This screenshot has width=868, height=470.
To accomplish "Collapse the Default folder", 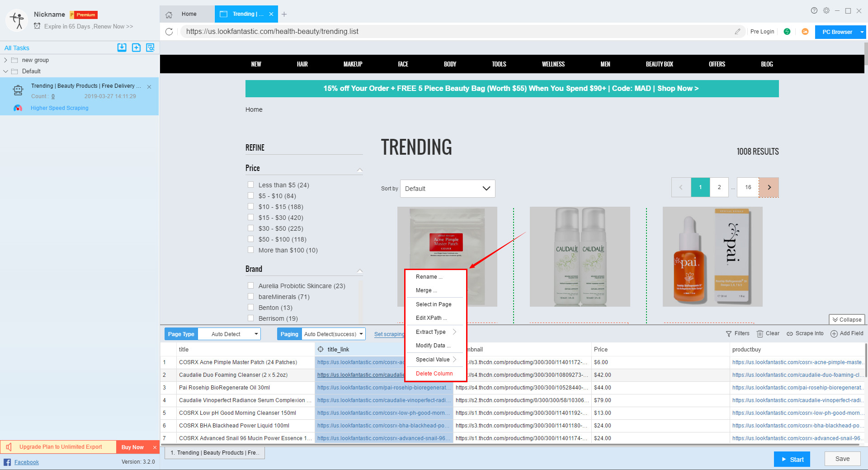I will tap(5, 71).
